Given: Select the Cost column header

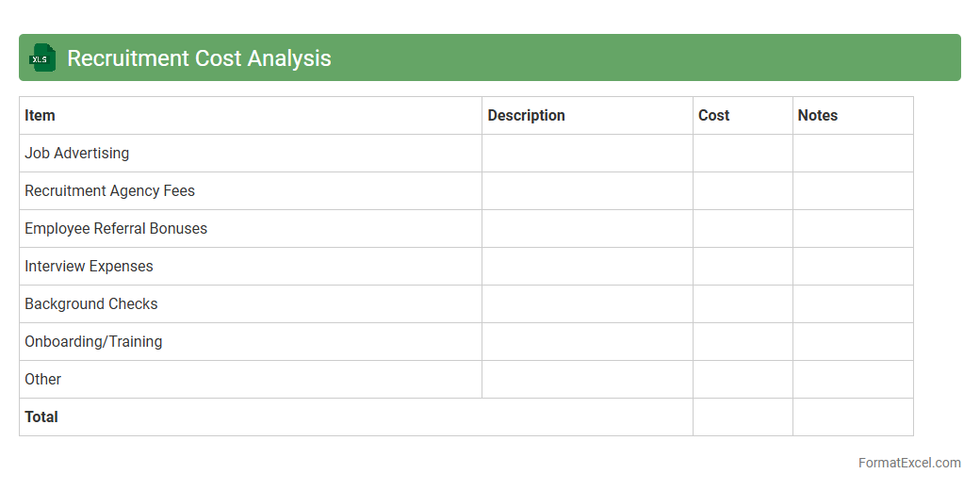Looking at the screenshot, I should click(714, 115).
